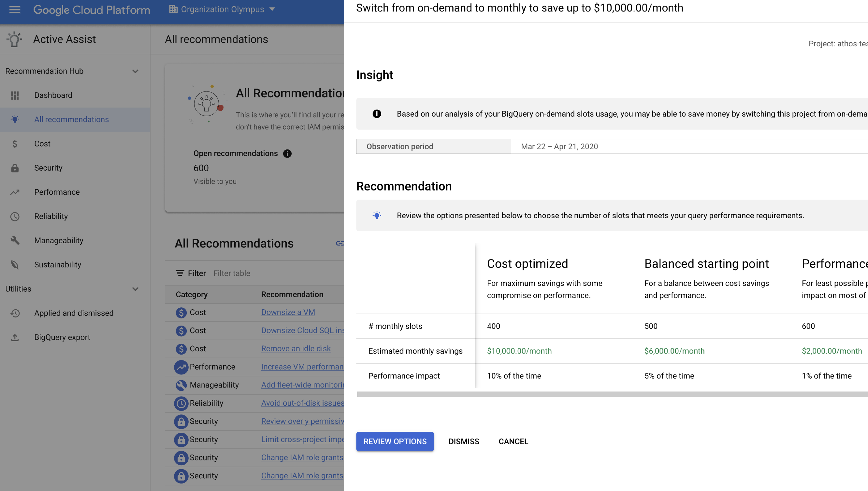Click the Dashboard menu item
This screenshot has width=868, height=491.
[52, 95]
